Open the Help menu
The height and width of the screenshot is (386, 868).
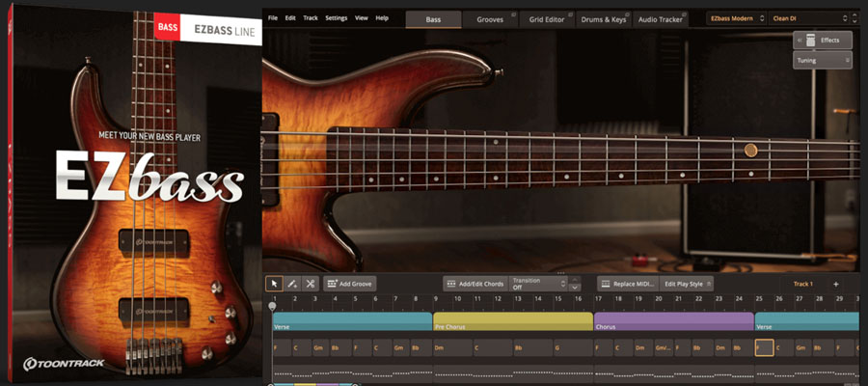click(x=382, y=18)
